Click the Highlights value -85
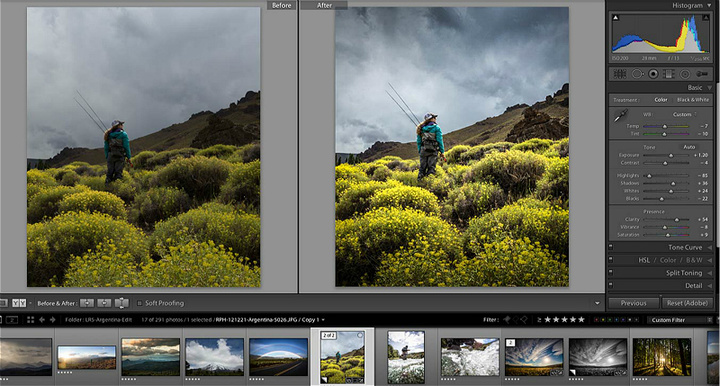The height and width of the screenshot is (386, 720). coord(703,175)
